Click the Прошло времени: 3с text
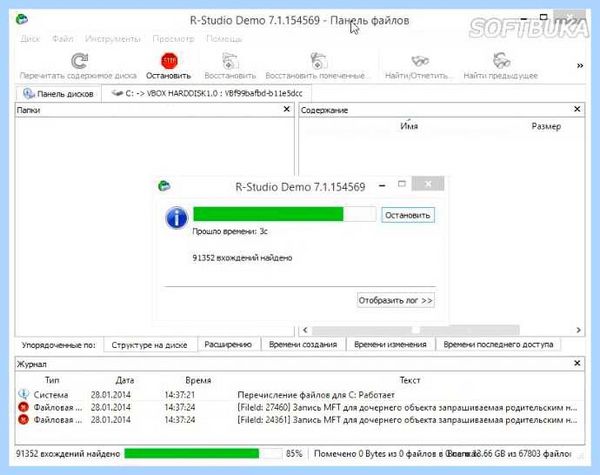600x475 pixels. pos(230,231)
